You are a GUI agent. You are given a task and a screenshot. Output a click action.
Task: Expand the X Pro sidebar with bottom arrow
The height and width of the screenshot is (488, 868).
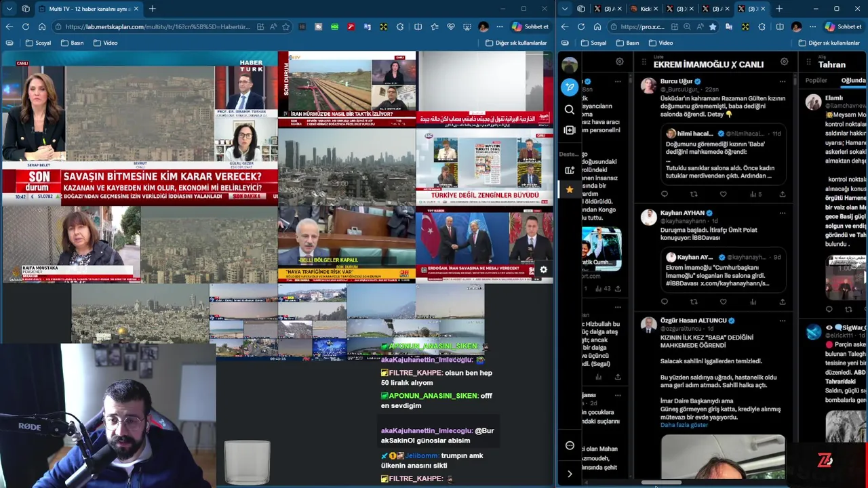click(570, 474)
